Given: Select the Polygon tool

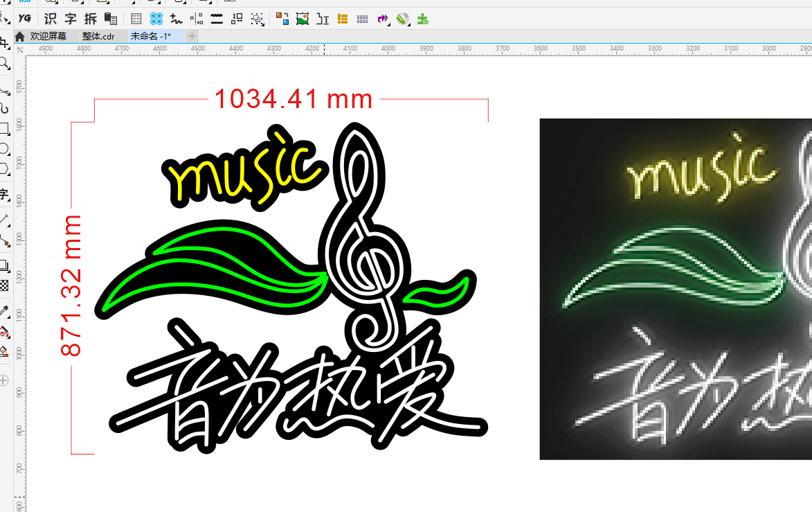Looking at the screenshot, I should coord(5,169).
